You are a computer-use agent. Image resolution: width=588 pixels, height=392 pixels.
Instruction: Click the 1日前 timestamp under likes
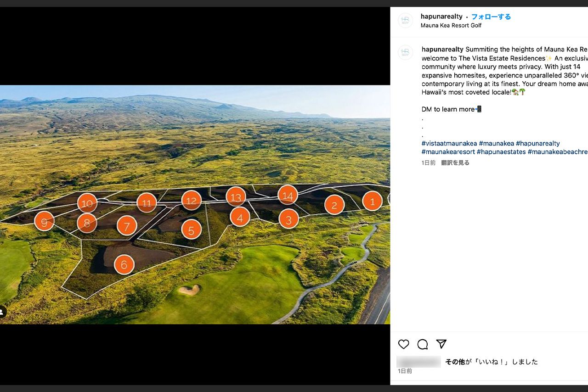(x=405, y=371)
